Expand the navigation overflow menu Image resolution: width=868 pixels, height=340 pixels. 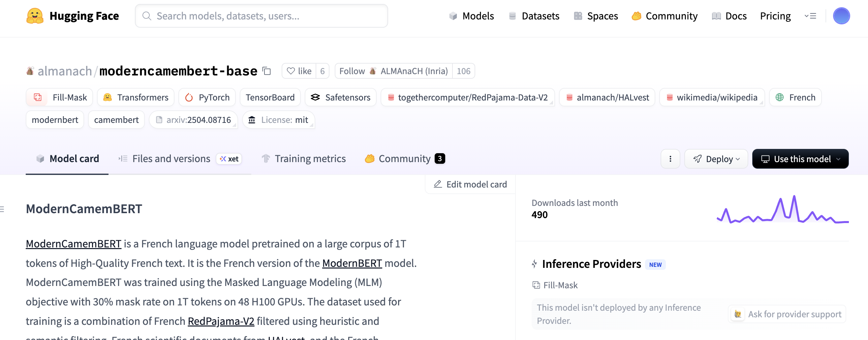[810, 16]
